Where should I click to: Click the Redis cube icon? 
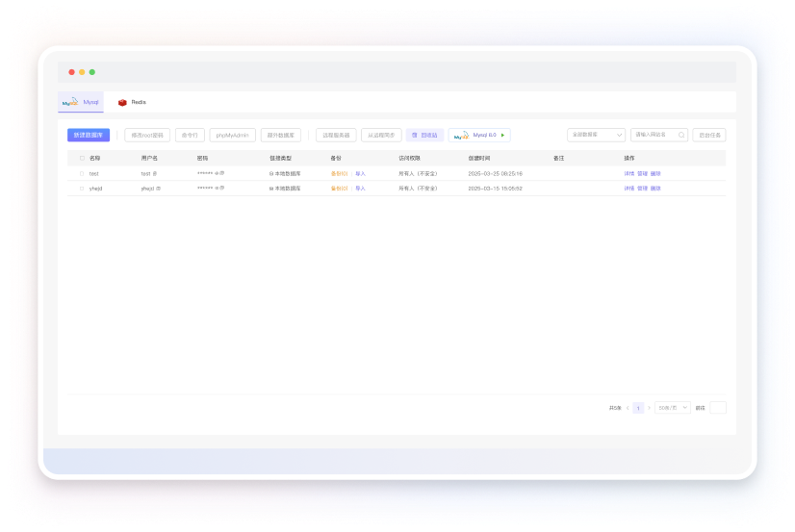[x=122, y=102]
